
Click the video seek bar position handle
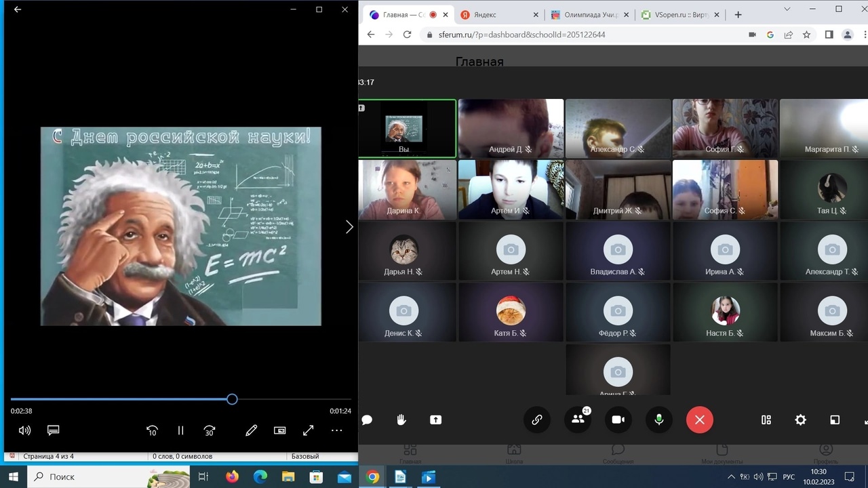click(232, 399)
